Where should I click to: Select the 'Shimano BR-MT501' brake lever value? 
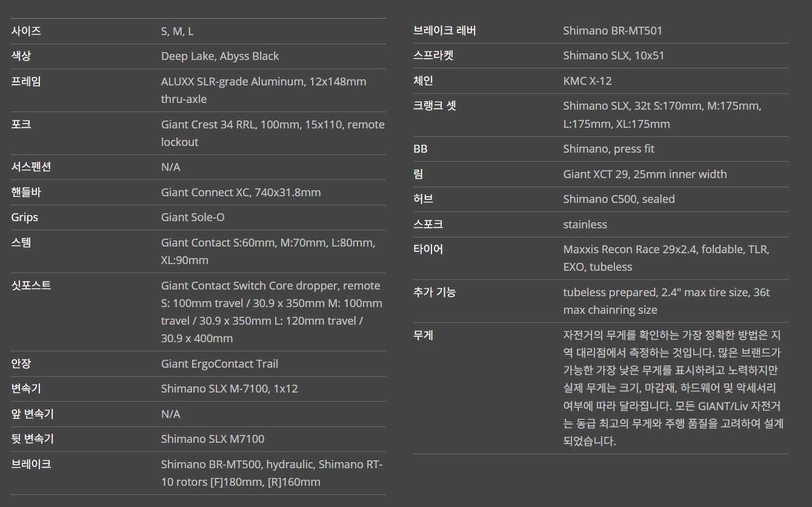(x=612, y=31)
